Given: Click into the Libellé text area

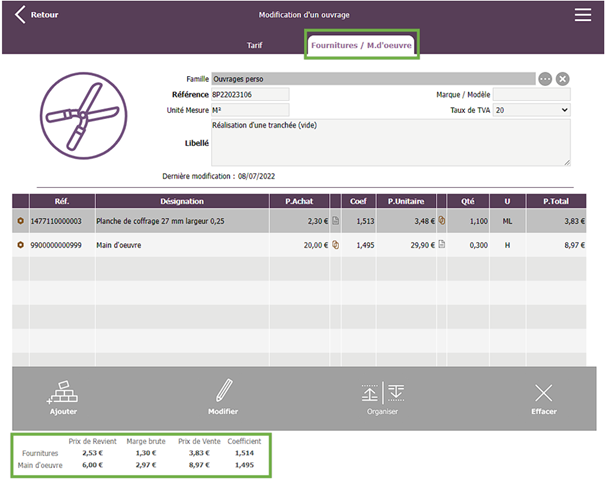Looking at the screenshot, I should coord(390,142).
